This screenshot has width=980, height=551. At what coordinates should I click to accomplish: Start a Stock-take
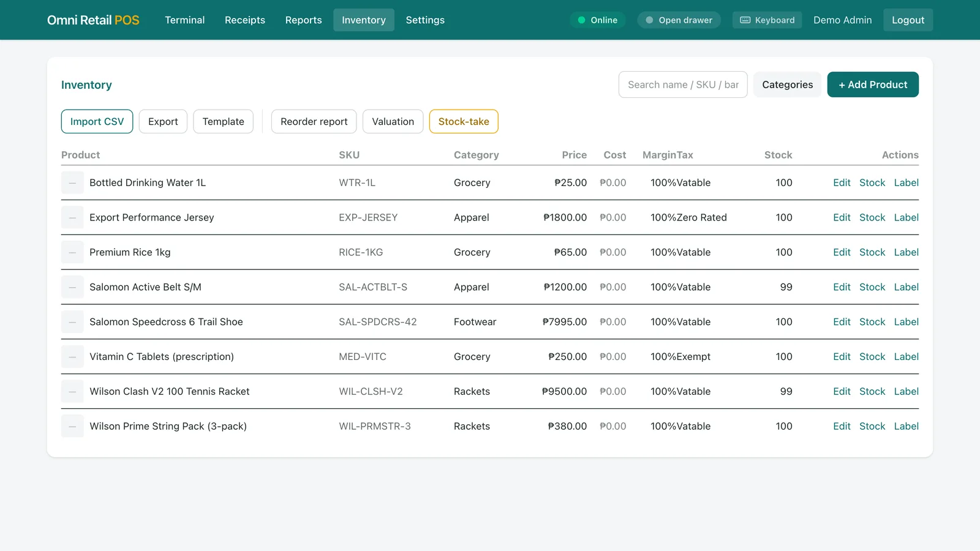click(464, 121)
